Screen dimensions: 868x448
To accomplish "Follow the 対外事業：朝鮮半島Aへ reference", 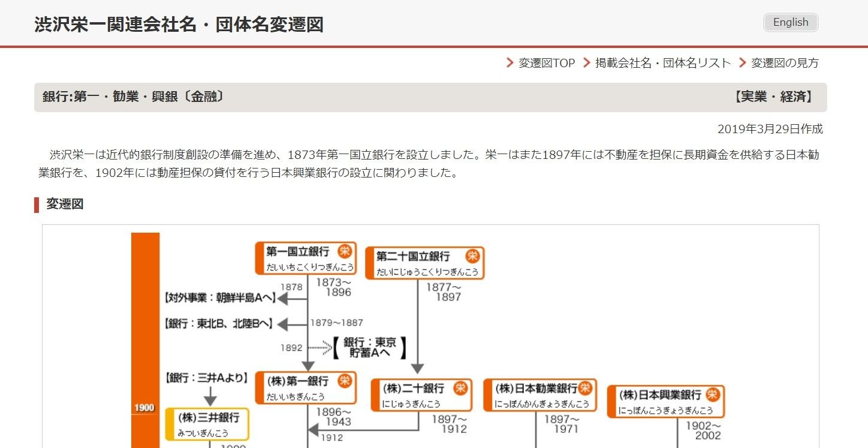I will click(219, 298).
